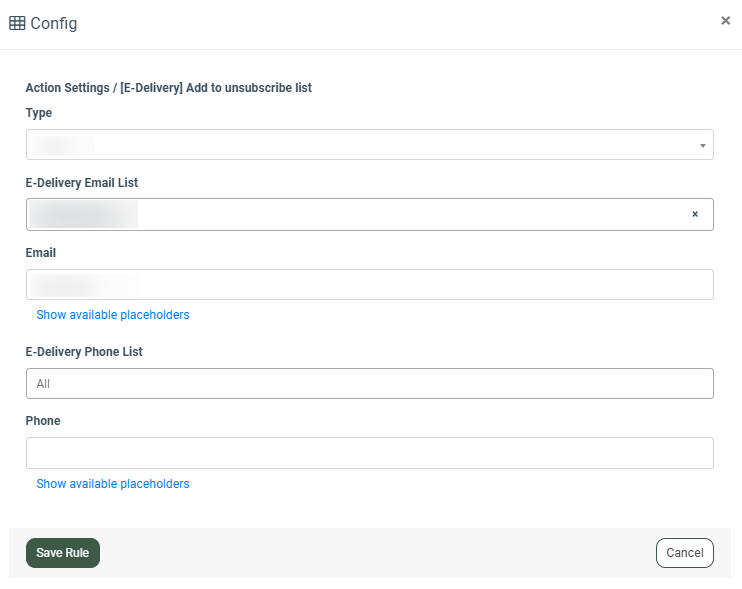The height and width of the screenshot is (589, 742).
Task: Click the Config grid icon
Action: tap(17, 23)
